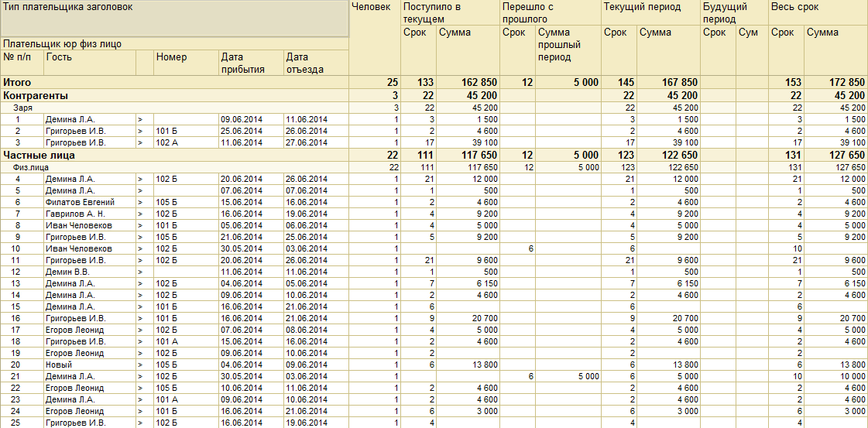Select guest 'Гаврилов А. Н.' in row 7
The width and height of the screenshot is (868, 428).
[90, 214]
